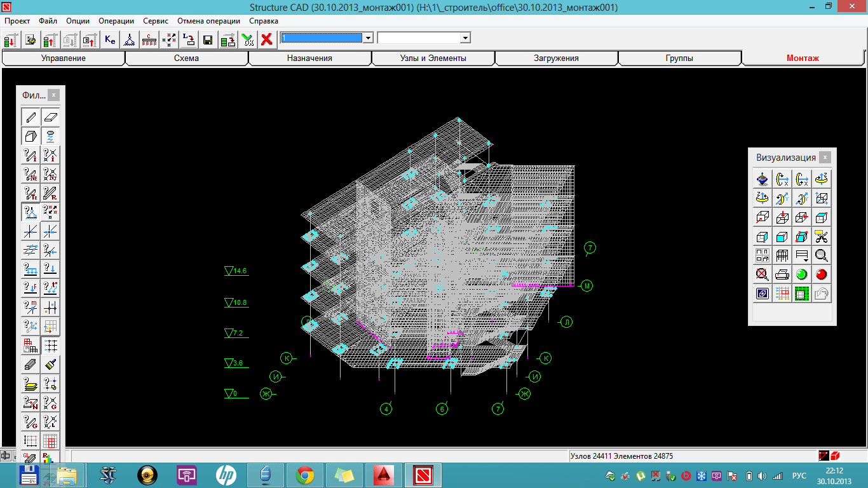
Task: Switch to the Группы tab
Action: point(679,58)
